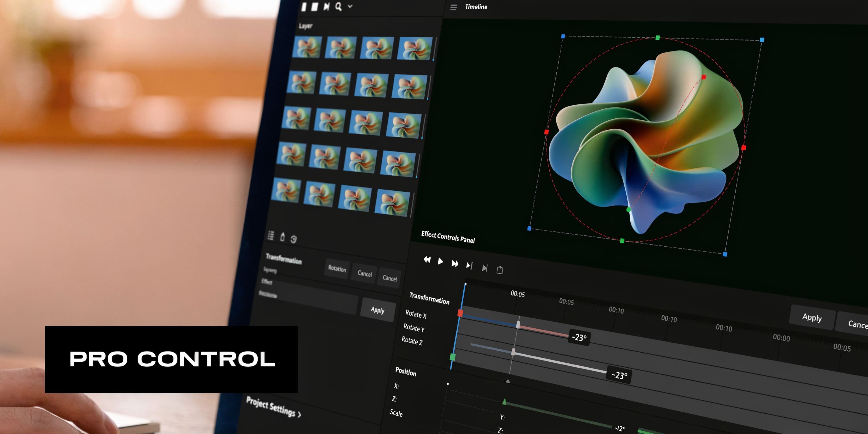
Task: Expand the Transformation section in Effect Controls
Action: 429,298
